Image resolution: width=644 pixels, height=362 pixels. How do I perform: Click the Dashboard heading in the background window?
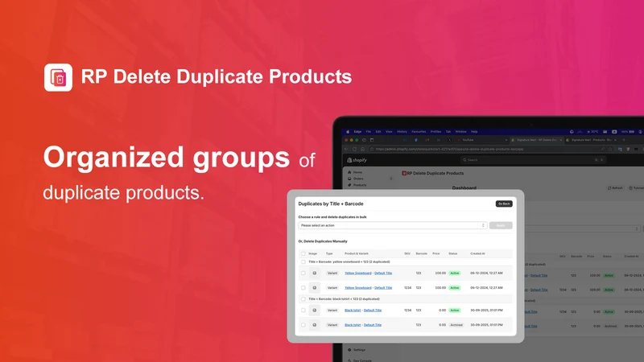coord(464,187)
